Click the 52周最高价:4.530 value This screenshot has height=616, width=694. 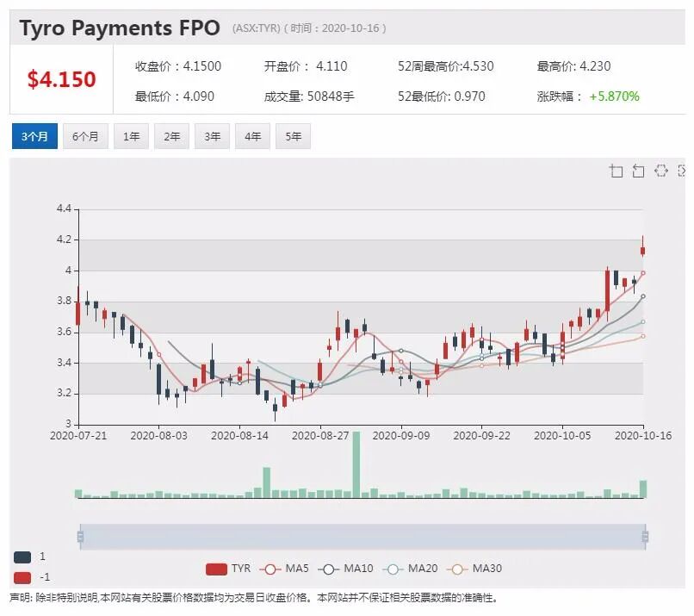point(446,66)
